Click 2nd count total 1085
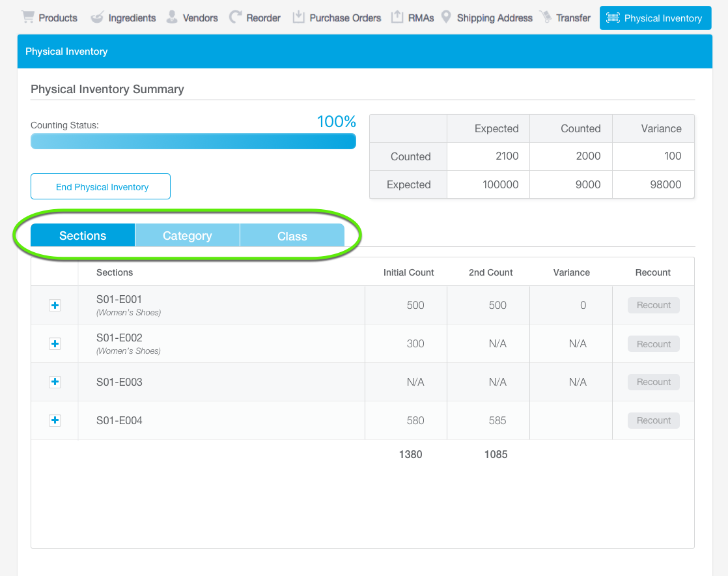The width and height of the screenshot is (728, 576). (x=496, y=454)
